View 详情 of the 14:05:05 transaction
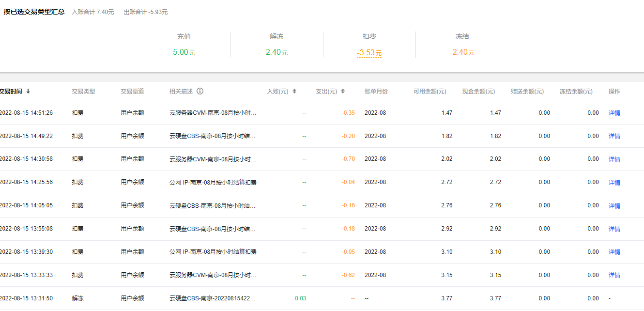The width and height of the screenshot is (644, 311). coord(614,205)
